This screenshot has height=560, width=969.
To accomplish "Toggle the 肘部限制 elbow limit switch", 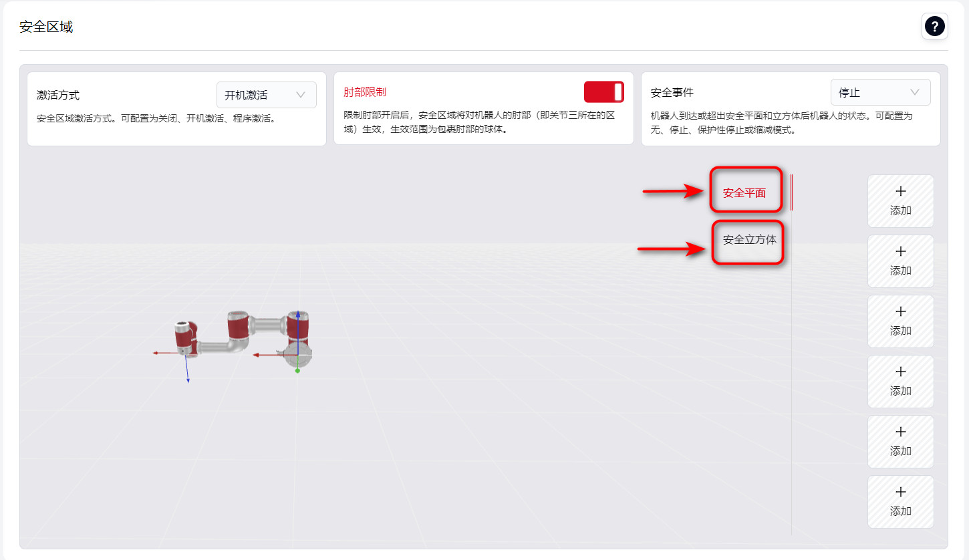I will 603,92.
